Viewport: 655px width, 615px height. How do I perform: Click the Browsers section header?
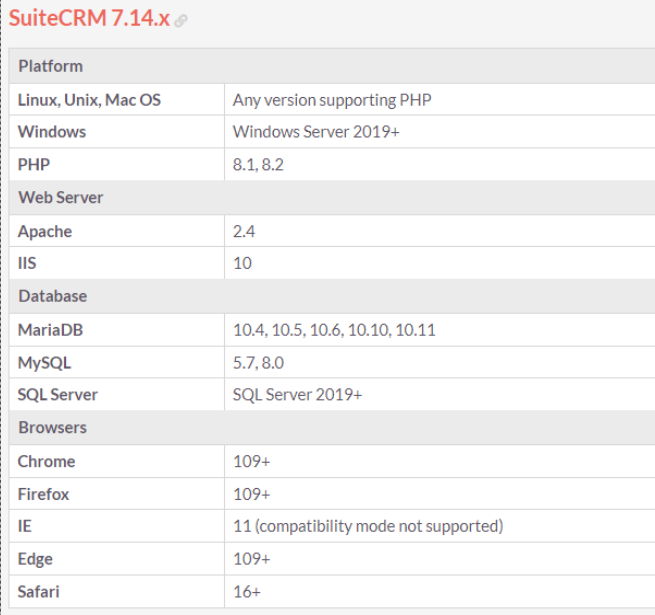[53, 427]
